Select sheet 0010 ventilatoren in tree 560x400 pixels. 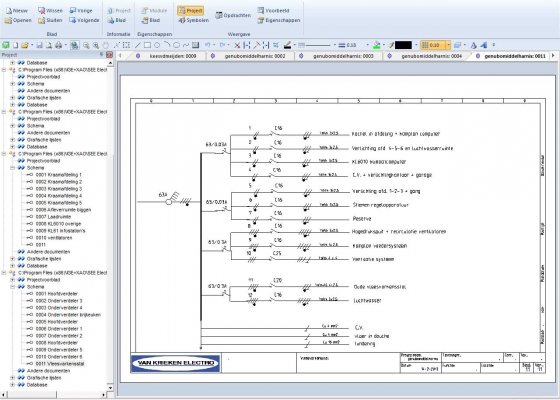54,238
